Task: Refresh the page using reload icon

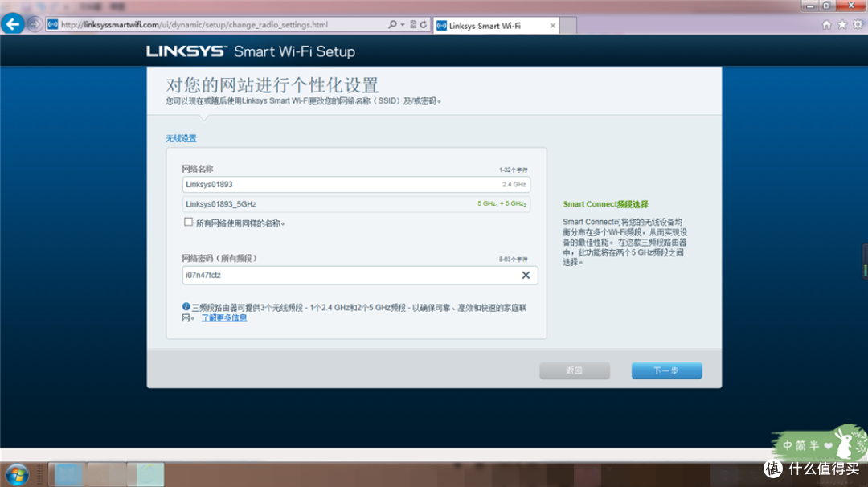Action: tap(424, 24)
